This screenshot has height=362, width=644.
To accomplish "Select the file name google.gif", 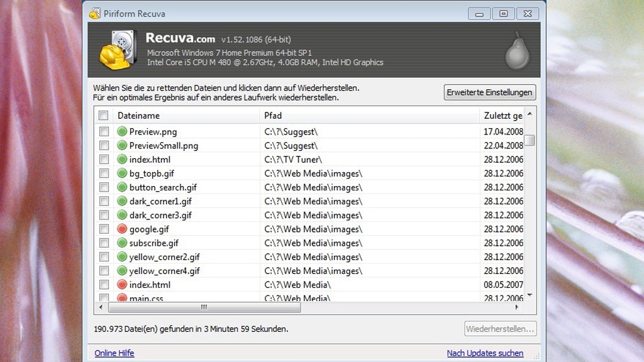I will 149,229.
